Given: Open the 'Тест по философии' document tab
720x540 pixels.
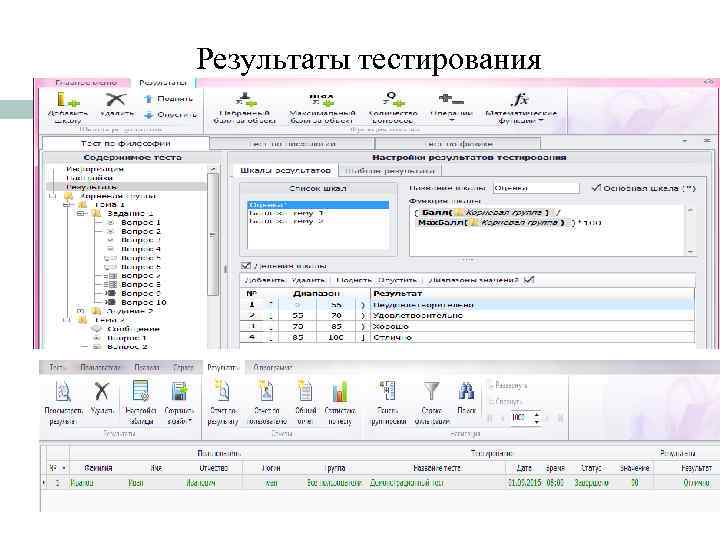Looking at the screenshot, I should [125, 143].
